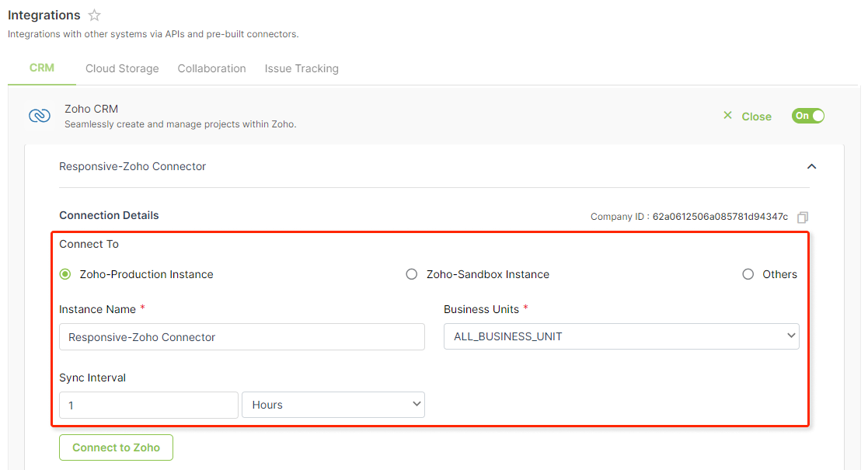The height and width of the screenshot is (470, 868).
Task: Open the Hours sync interval unit dropdown
Action: click(333, 405)
